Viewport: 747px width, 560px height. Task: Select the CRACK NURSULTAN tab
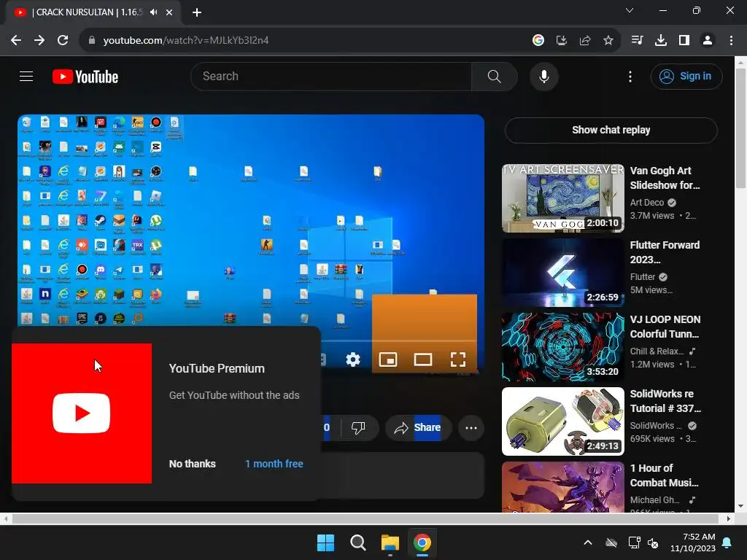point(93,12)
